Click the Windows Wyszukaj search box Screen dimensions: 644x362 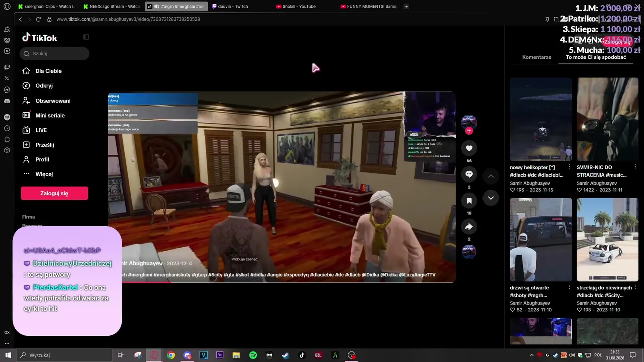pos(66,355)
